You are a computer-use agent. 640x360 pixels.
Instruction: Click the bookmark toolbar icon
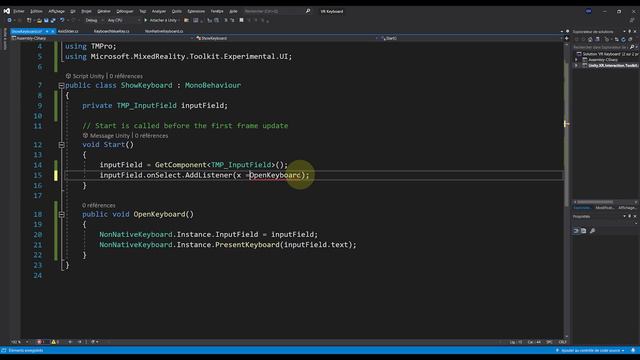[242, 20]
